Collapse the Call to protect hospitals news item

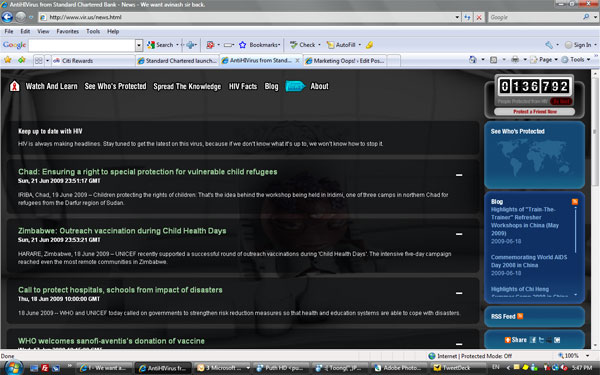pos(459,293)
